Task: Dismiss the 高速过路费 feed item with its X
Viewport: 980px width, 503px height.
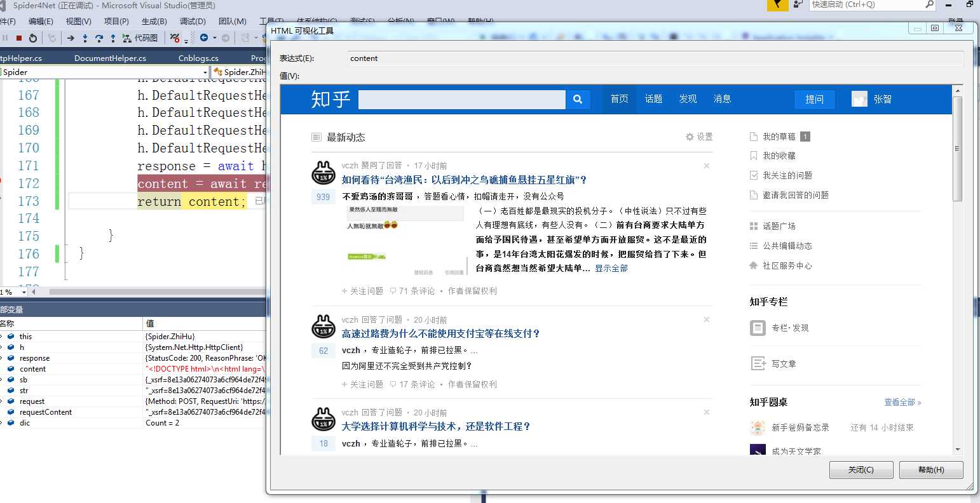Action: pyautogui.click(x=707, y=319)
